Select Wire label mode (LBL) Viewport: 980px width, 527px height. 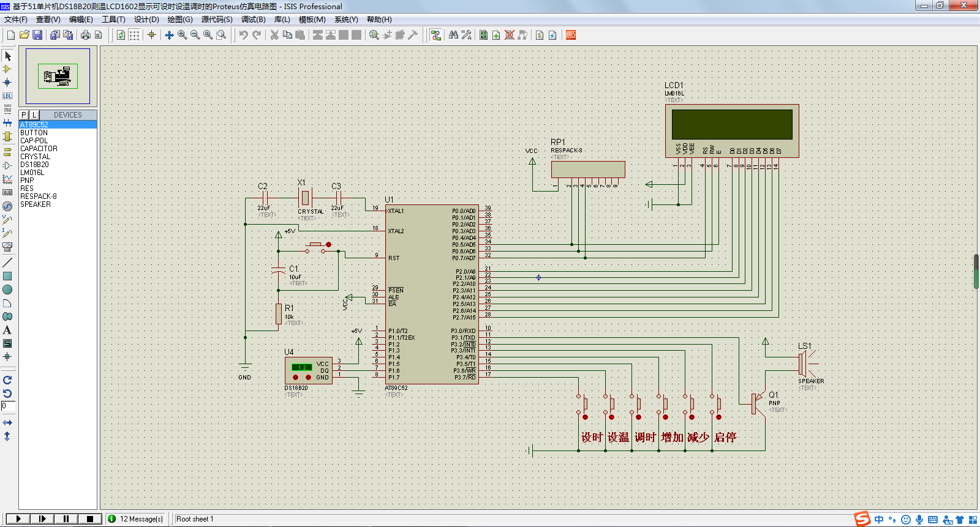click(x=7, y=95)
